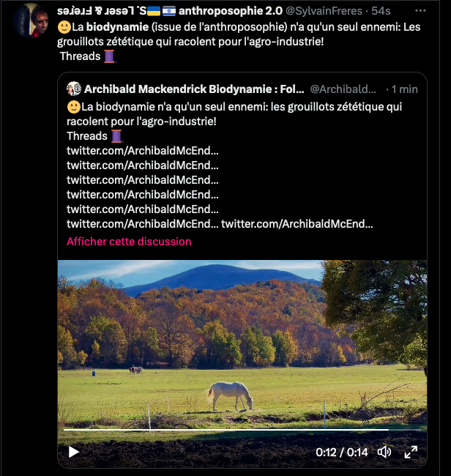
Task: Enter fullscreen mode on the video
Action: pyautogui.click(x=411, y=452)
